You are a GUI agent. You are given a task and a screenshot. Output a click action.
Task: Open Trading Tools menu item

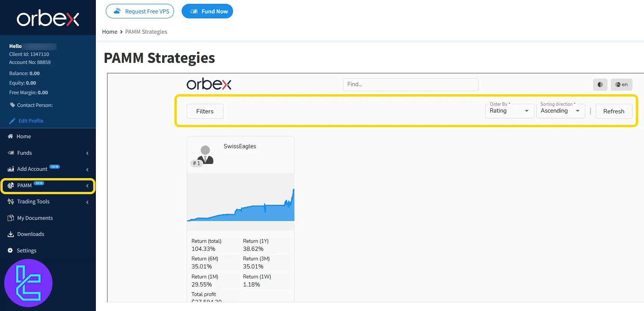pos(48,201)
